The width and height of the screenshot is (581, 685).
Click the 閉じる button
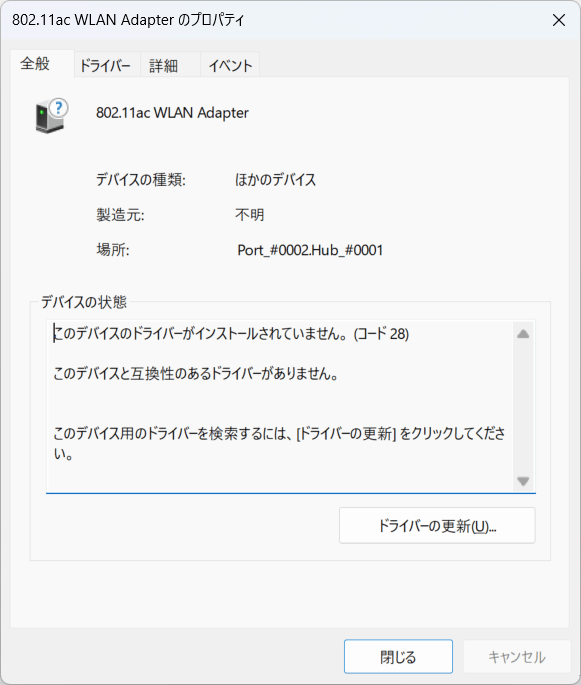[398, 657]
